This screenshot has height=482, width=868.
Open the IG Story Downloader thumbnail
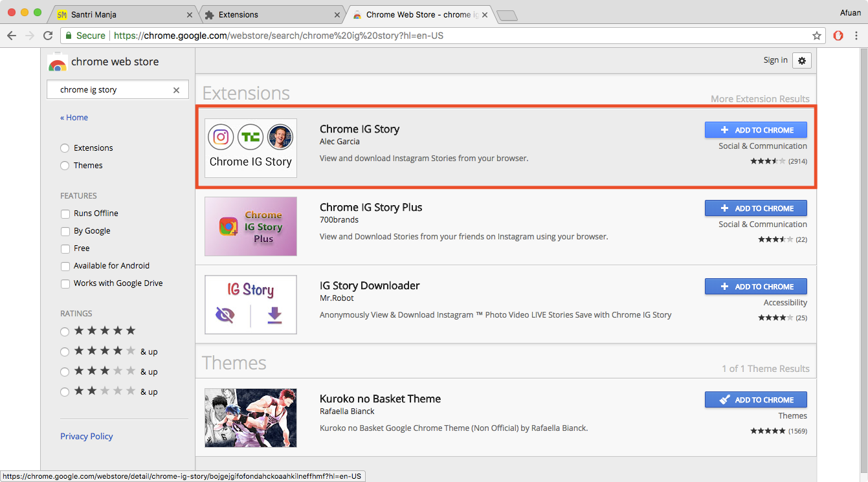point(250,305)
